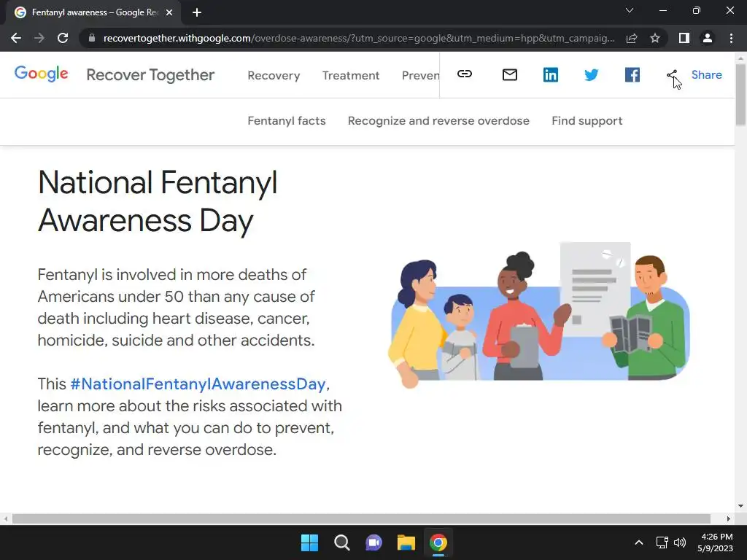Open the browser side panel
The height and width of the screenshot is (560, 747).
coord(684,38)
